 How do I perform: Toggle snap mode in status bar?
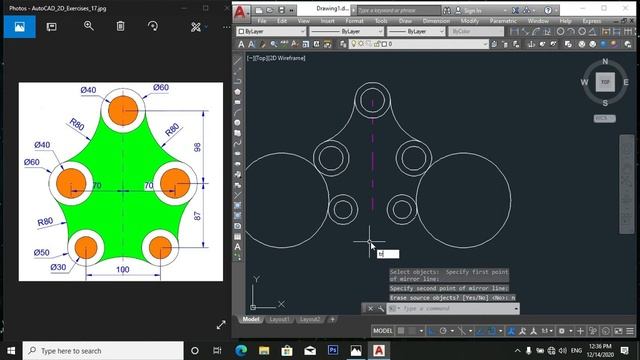(412, 331)
